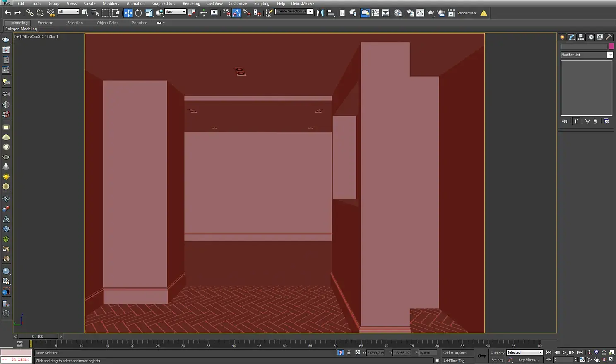616x364 pixels.
Task: Click the Mirror tool icon
Action: point(320,13)
